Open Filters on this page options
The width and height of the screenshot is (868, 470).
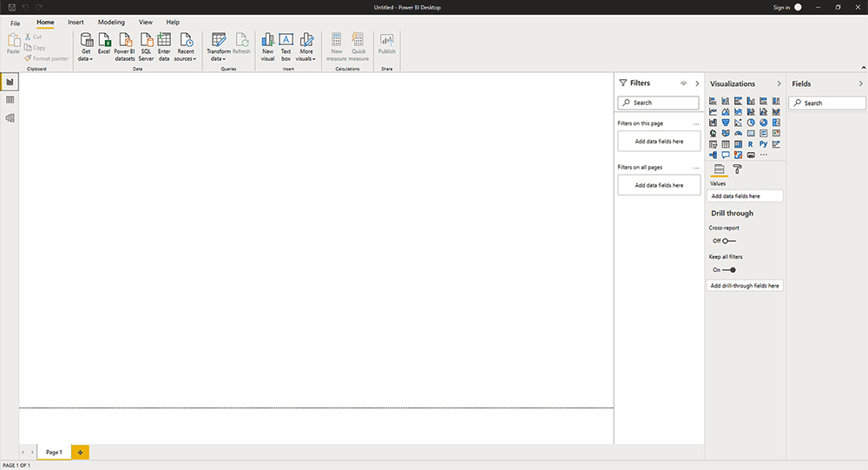click(x=696, y=123)
